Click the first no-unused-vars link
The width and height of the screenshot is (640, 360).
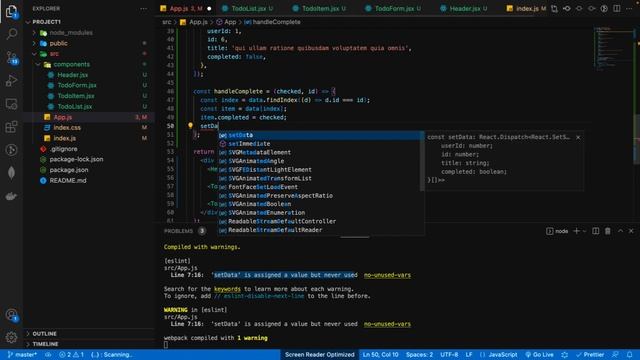point(387,275)
